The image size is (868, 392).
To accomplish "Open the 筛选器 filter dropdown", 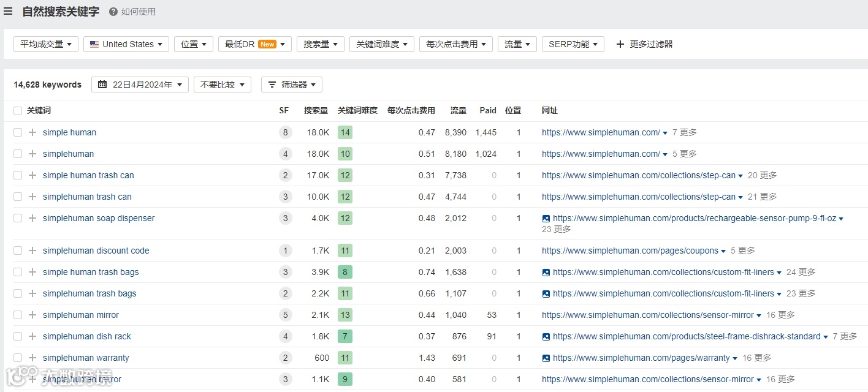I will pyautogui.click(x=292, y=85).
